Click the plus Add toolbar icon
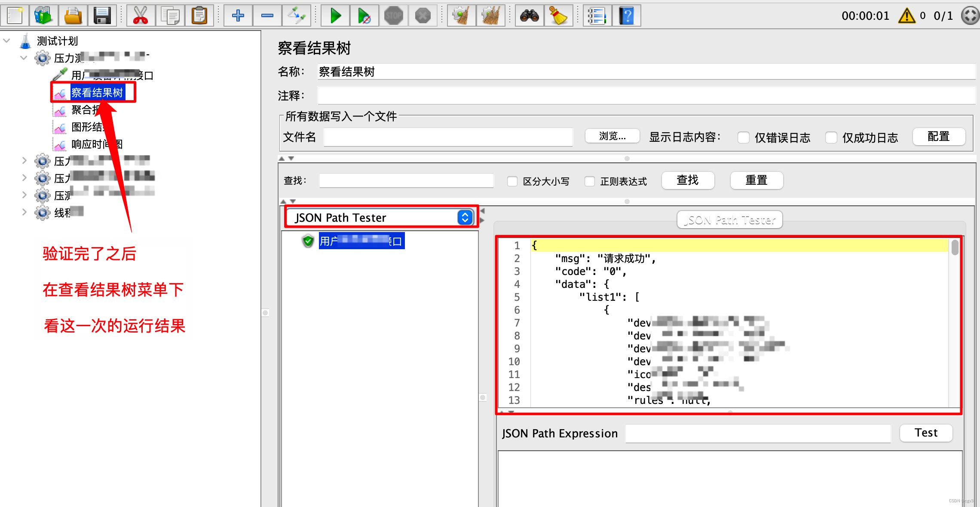Viewport: 980px width, 507px height. tap(238, 16)
